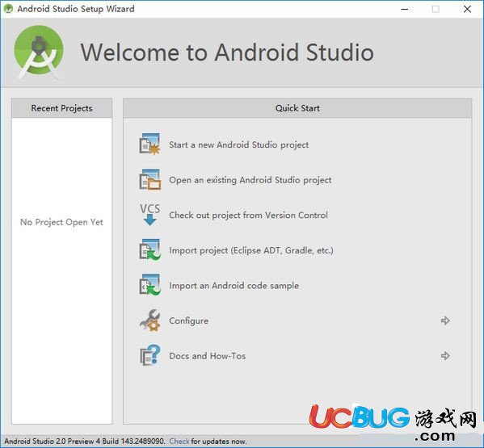
Task: Close the Android Studio Setup Wizard window
Action: pyautogui.click(x=467, y=9)
